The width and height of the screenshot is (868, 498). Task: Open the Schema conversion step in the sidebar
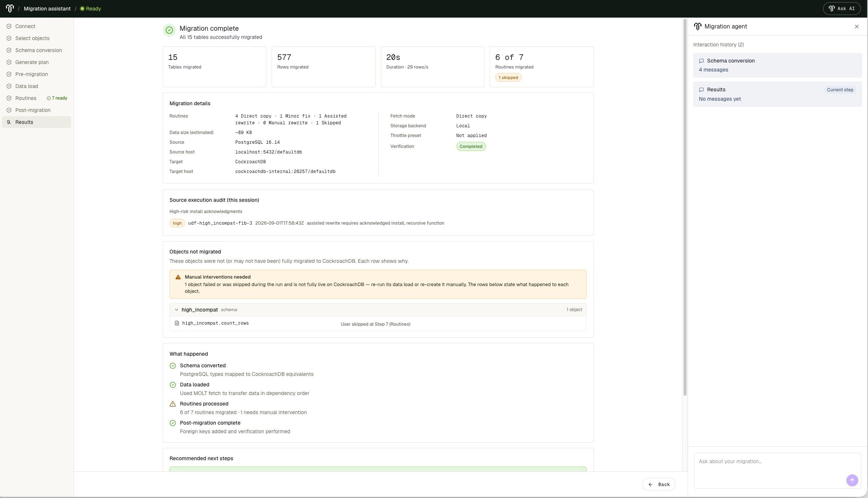point(36,50)
